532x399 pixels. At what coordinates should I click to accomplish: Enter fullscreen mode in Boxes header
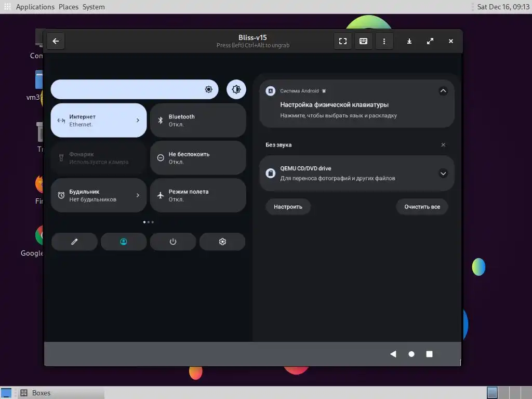tap(343, 41)
